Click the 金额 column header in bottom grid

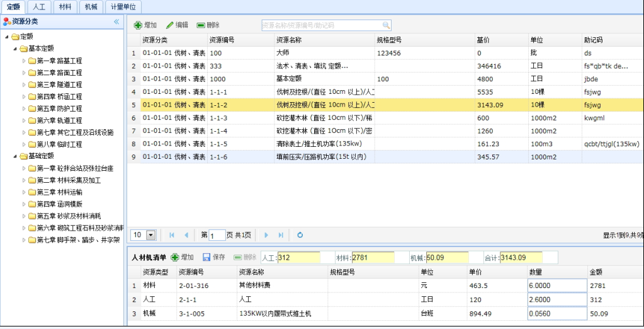click(615, 272)
